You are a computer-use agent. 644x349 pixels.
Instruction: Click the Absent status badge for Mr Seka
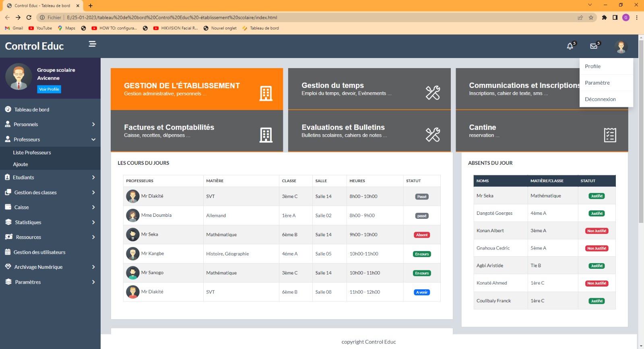422,235
